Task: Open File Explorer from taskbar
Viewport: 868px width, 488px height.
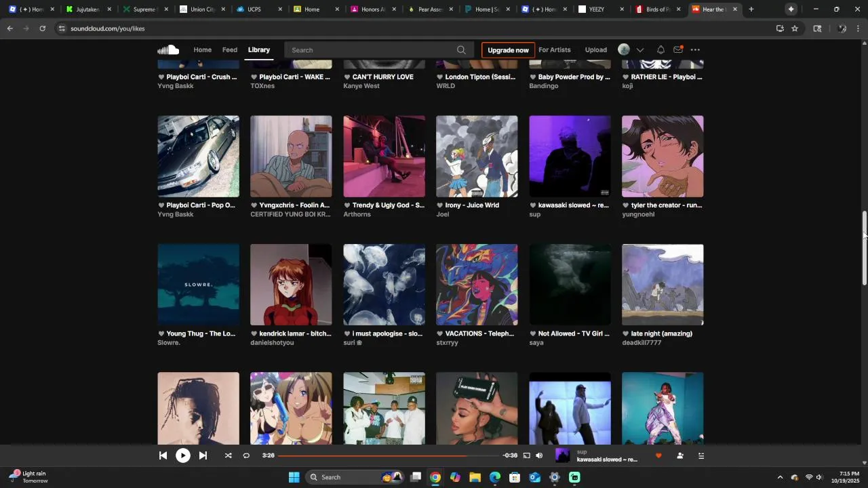Action: point(475,477)
